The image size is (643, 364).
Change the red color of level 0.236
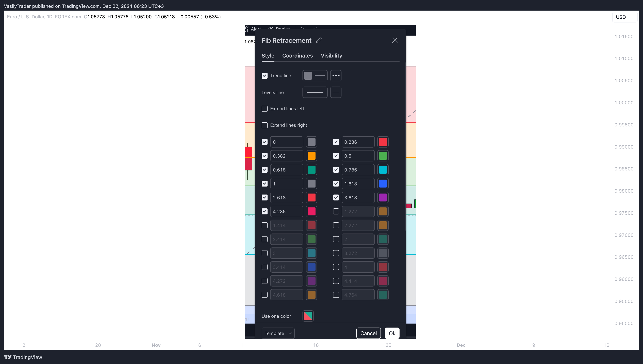[383, 142]
